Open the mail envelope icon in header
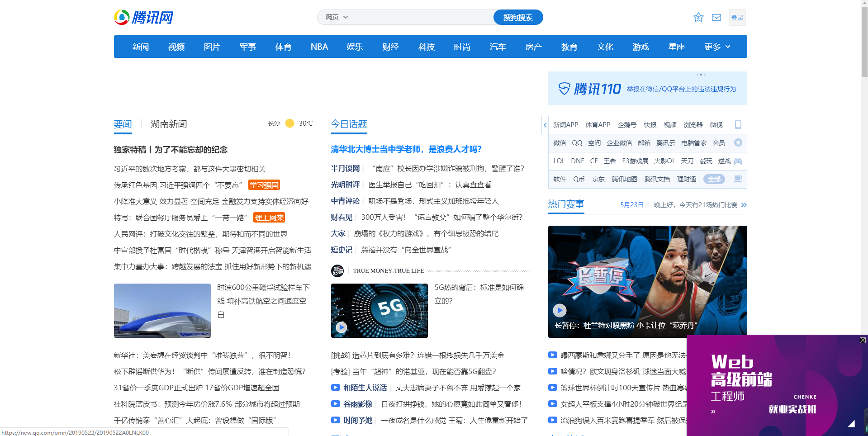This screenshot has width=868, height=436. (716, 17)
